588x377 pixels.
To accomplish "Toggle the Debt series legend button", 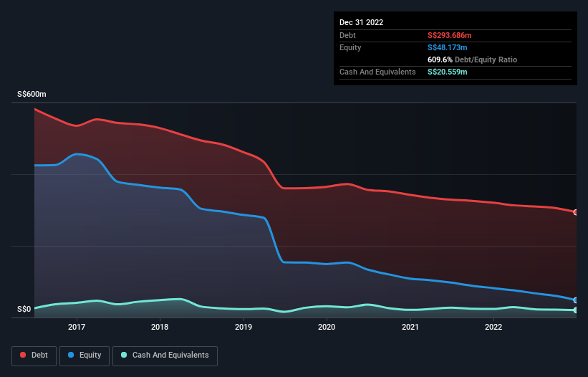I will (34, 355).
